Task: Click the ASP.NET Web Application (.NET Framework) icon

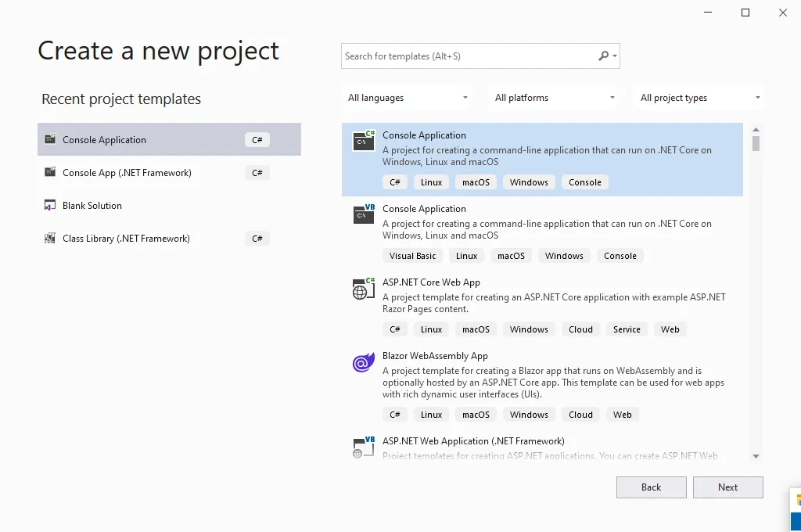Action: 364,446
